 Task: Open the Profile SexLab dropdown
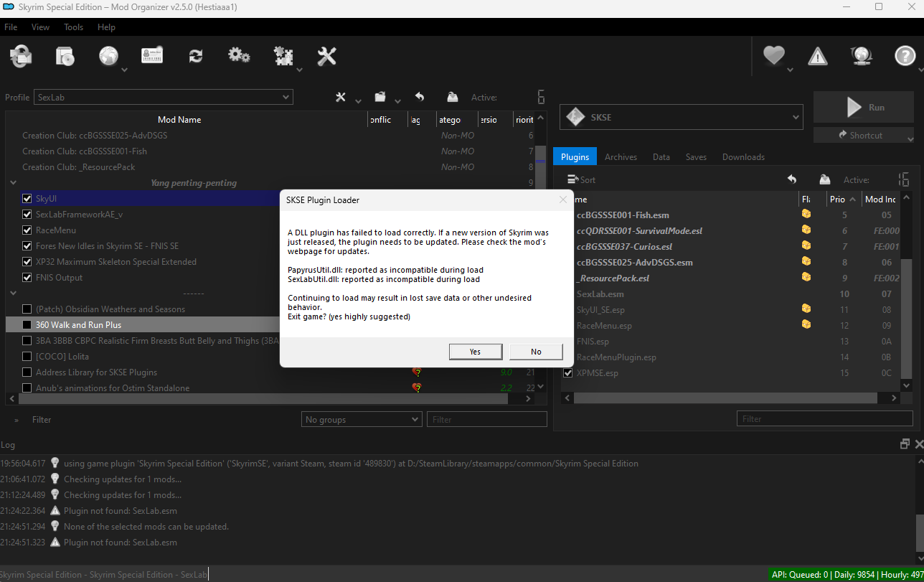164,97
